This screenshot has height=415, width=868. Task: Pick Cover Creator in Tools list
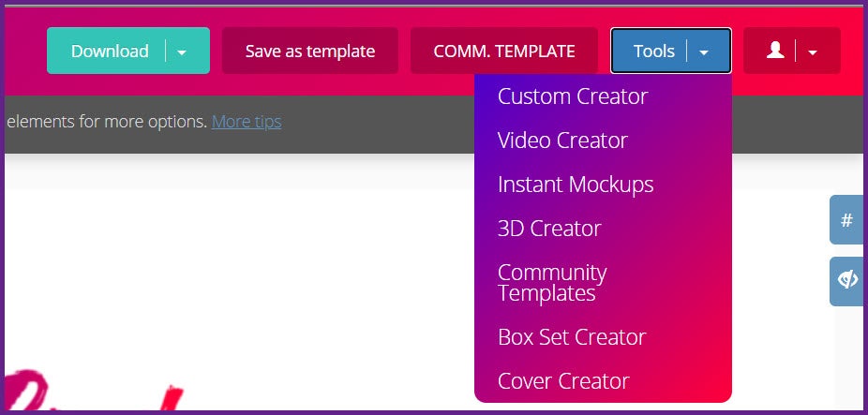563,380
